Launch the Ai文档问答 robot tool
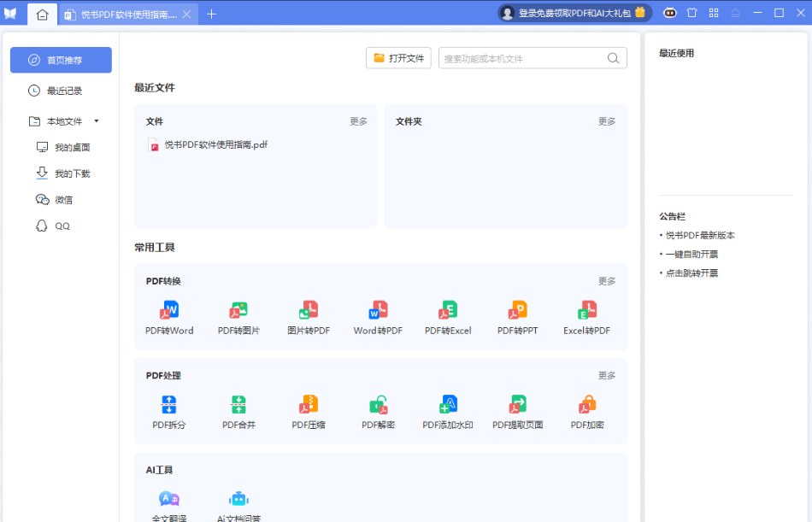812x522 pixels. 238,506
